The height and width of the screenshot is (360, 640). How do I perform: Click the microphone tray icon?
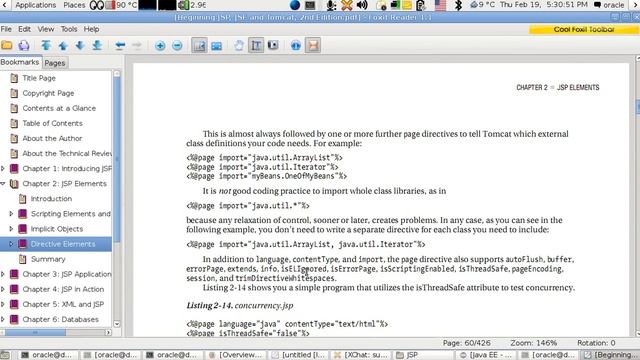(x=331, y=5)
